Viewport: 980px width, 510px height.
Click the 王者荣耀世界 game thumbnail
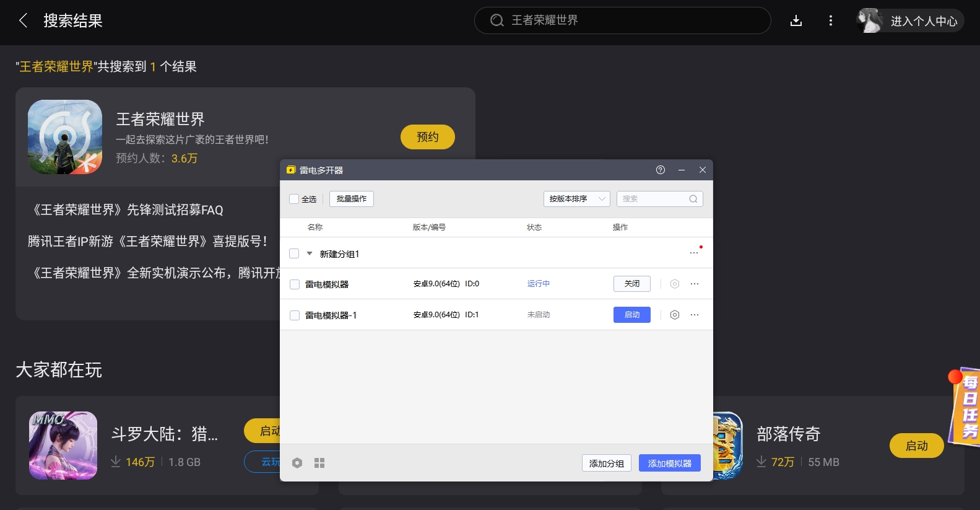click(x=65, y=137)
